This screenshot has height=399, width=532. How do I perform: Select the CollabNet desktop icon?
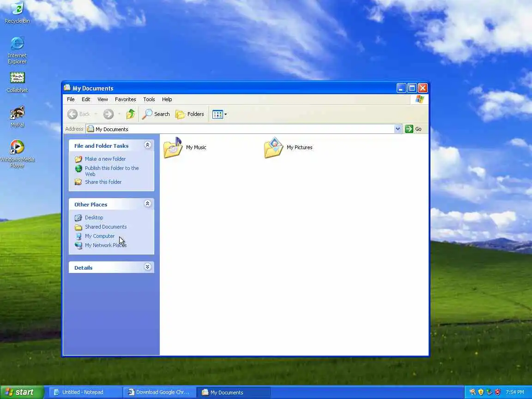17,83
